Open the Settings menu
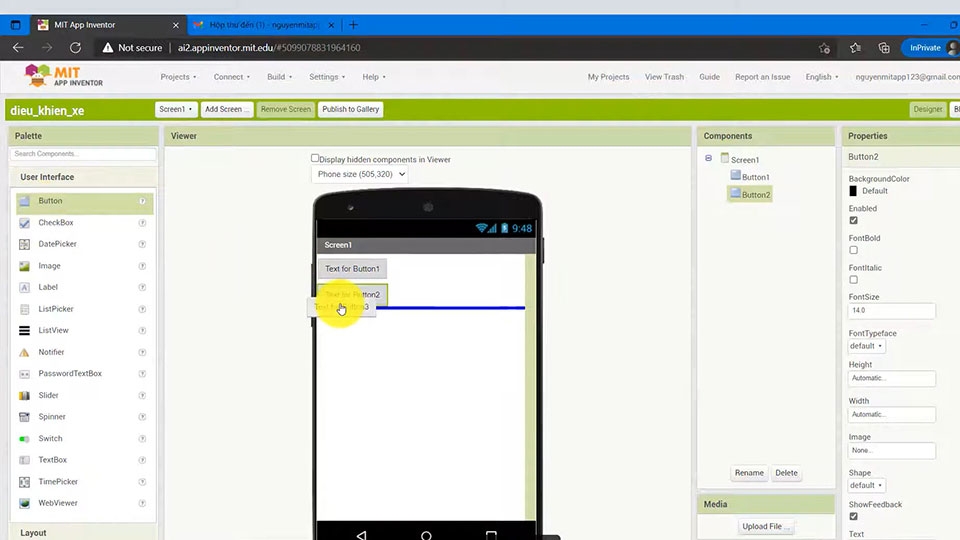 (327, 77)
